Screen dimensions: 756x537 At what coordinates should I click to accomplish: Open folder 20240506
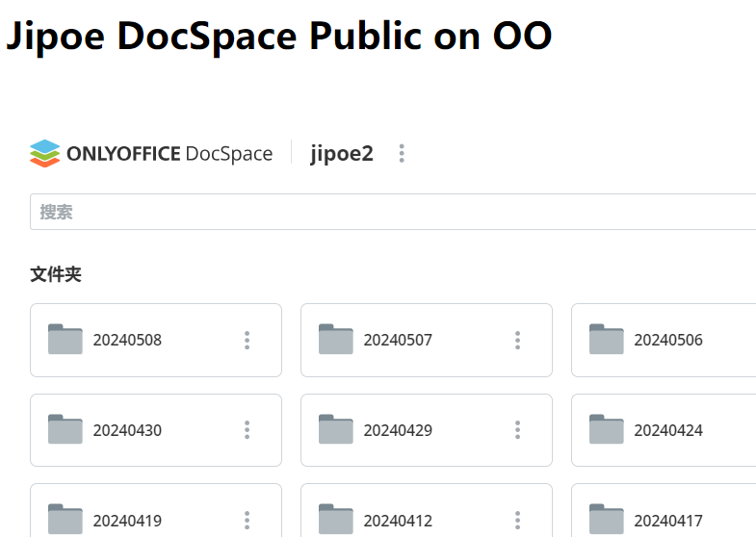tap(664, 340)
